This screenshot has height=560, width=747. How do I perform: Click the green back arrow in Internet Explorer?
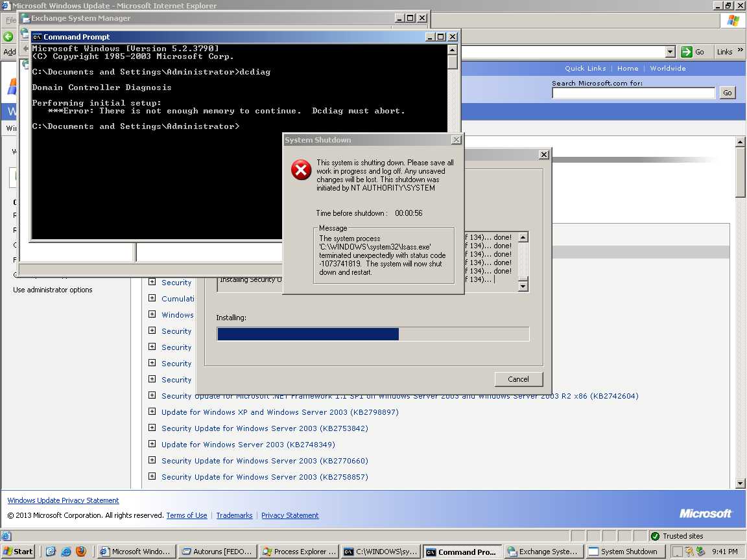click(8, 37)
